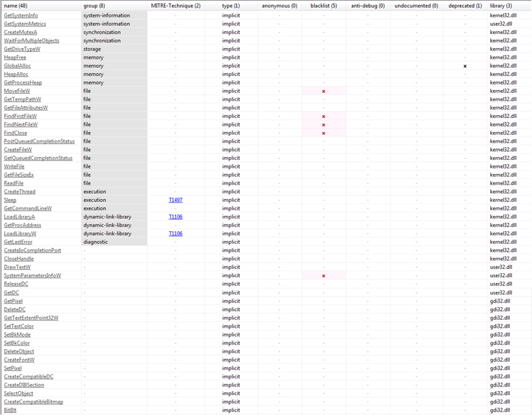This screenshot has width=532, height=415.
Task: Select the memory group cell of HeapFree
Action: point(114,58)
